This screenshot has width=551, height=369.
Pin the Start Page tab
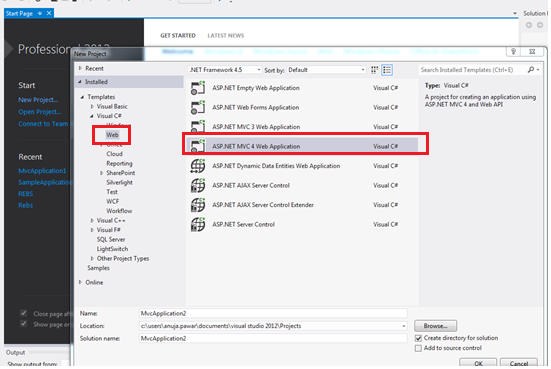(40, 13)
